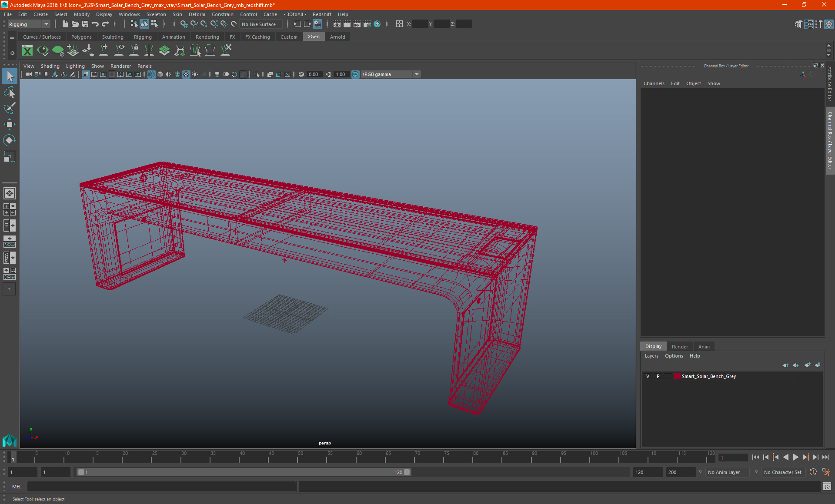The width and height of the screenshot is (835, 504).
Task: Click the Layers menu in layer editor
Action: tap(651, 356)
